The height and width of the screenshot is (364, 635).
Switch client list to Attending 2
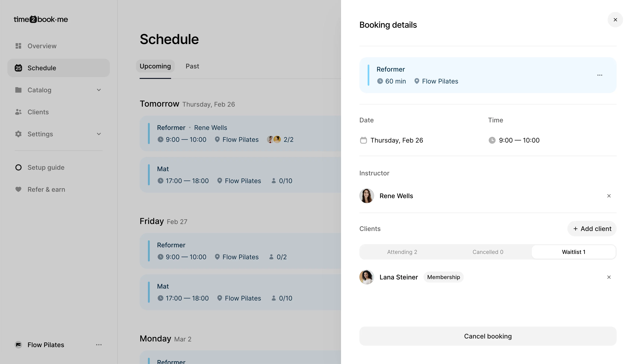[x=402, y=252]
